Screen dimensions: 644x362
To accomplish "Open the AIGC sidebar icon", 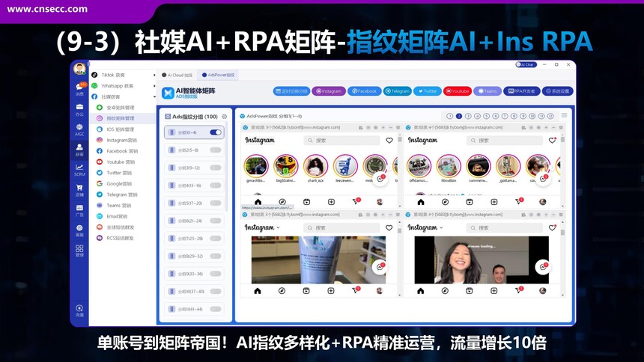I will click(79, 129).
